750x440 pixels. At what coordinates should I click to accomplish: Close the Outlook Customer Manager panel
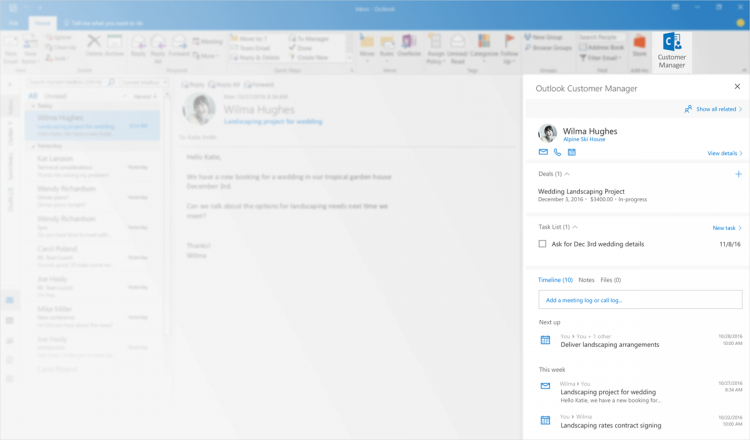click(x=737, y=87)
